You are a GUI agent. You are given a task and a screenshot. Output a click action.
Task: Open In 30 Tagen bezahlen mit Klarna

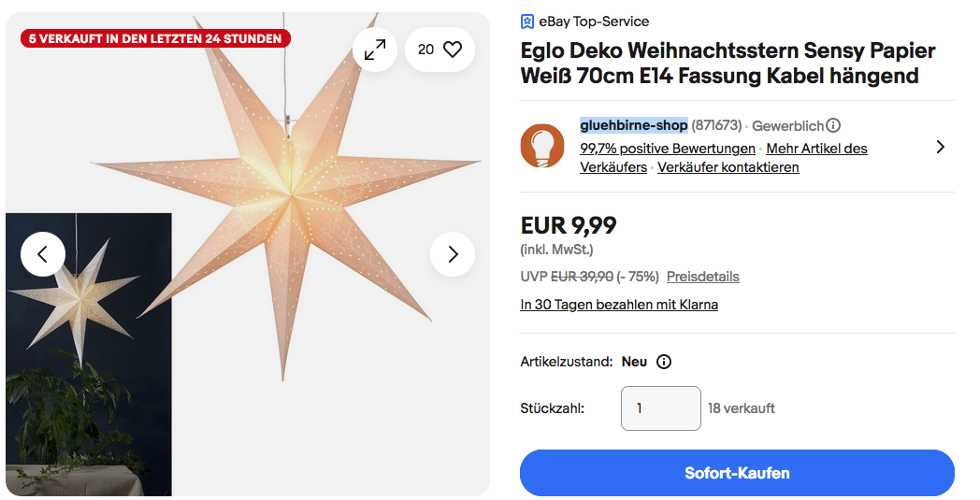[619, 305]
